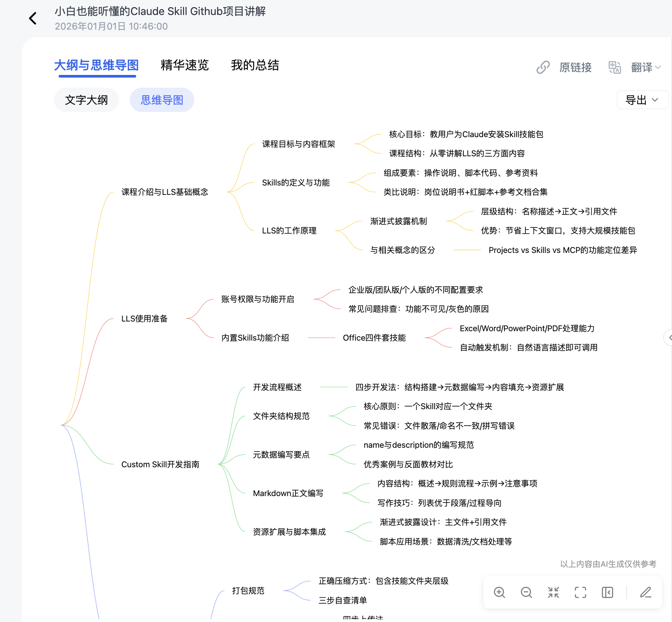Click node LLS的工作原理
This screenshot has width=672, height=622.
pos(289,230)
